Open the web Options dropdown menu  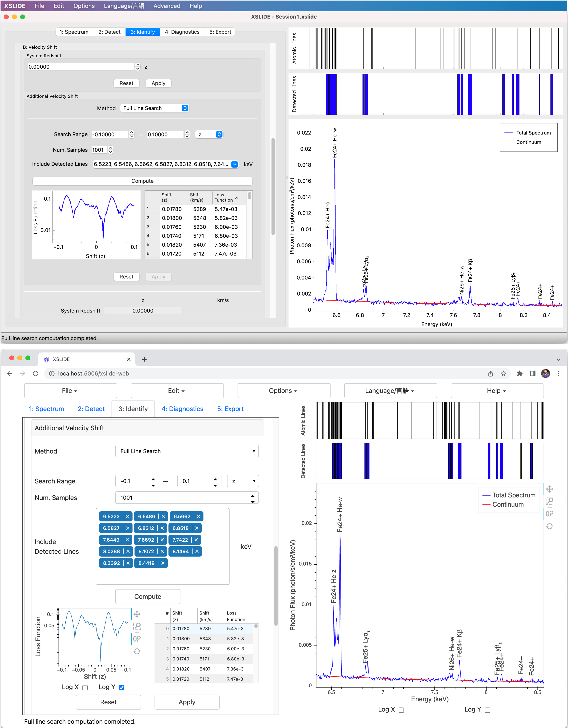284,391
